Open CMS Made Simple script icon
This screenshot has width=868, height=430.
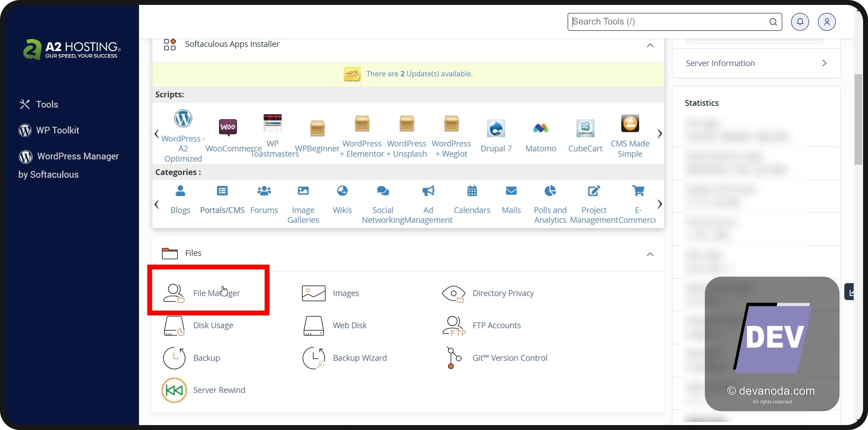pos(630,123)
